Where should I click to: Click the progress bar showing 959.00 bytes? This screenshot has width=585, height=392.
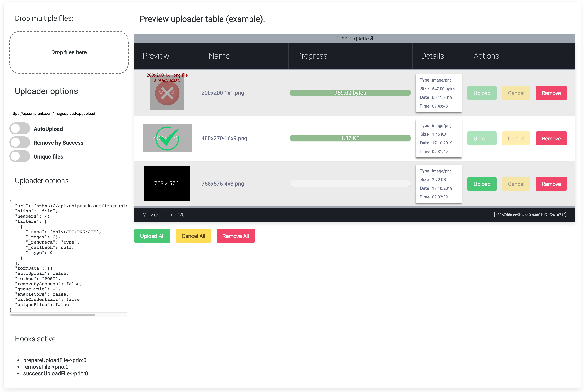point(350,92)
